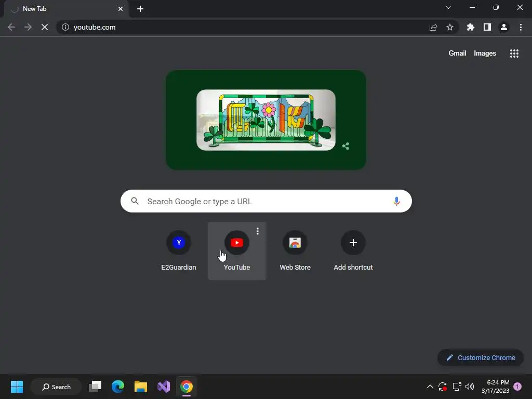532x399 pixels.
Task: Open Google Images link
Action: (x=485, y=54)
